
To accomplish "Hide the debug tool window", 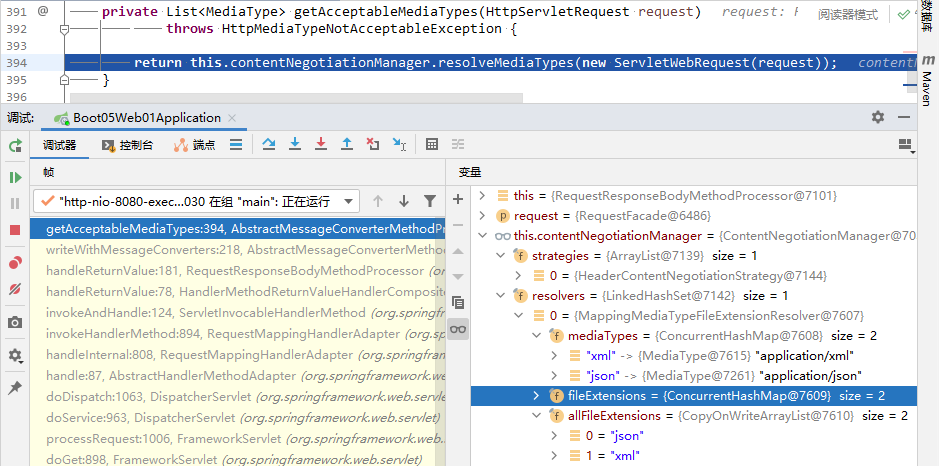I will coord(904,117).
